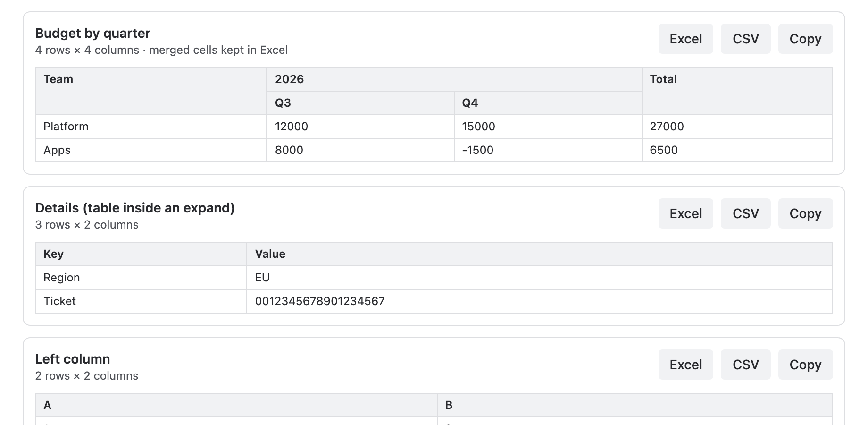868x425 pixels.
Task: Click the Team header cell
Action: click(x=151, y=91)
